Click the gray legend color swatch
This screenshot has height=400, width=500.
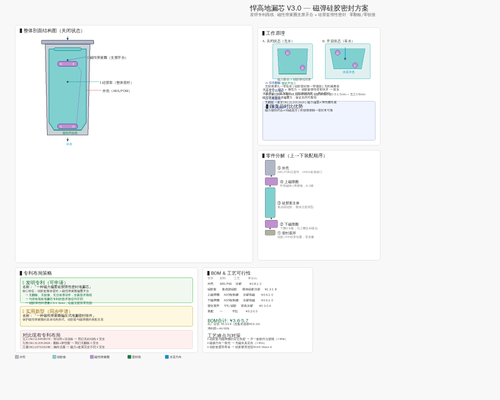pyautogui.click(x=17, y=357)
